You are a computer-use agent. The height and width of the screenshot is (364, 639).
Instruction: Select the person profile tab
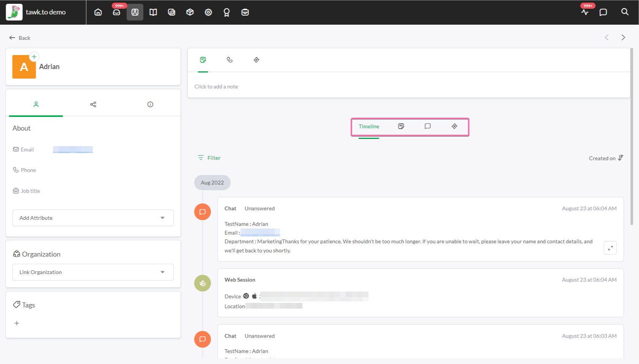coord(36,104)
